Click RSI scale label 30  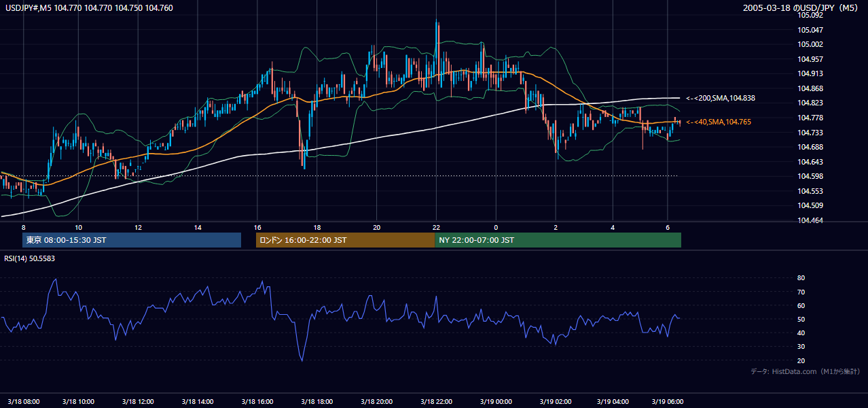pos(801,347)
